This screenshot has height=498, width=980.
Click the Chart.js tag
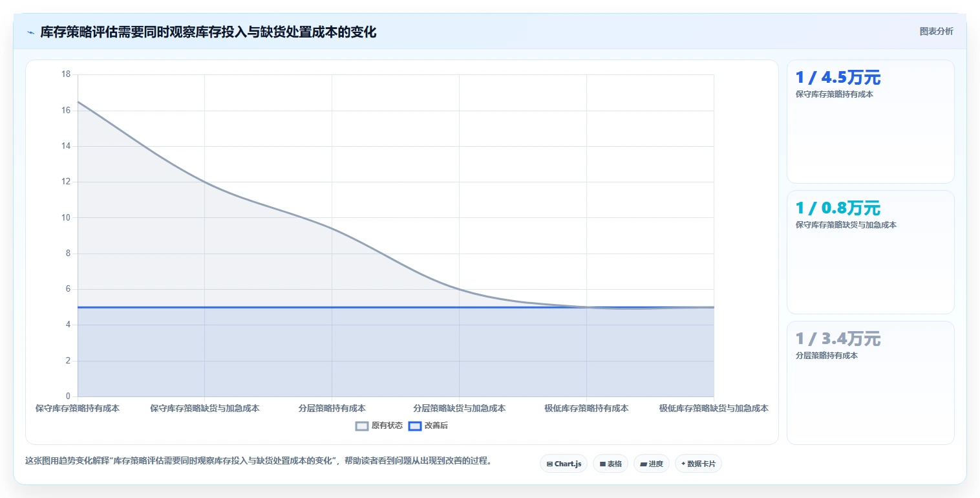point(564,464)
